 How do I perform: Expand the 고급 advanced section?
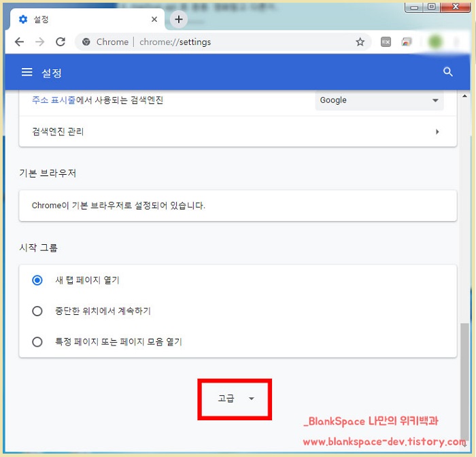pyautogui.click(x=235, y=399)
